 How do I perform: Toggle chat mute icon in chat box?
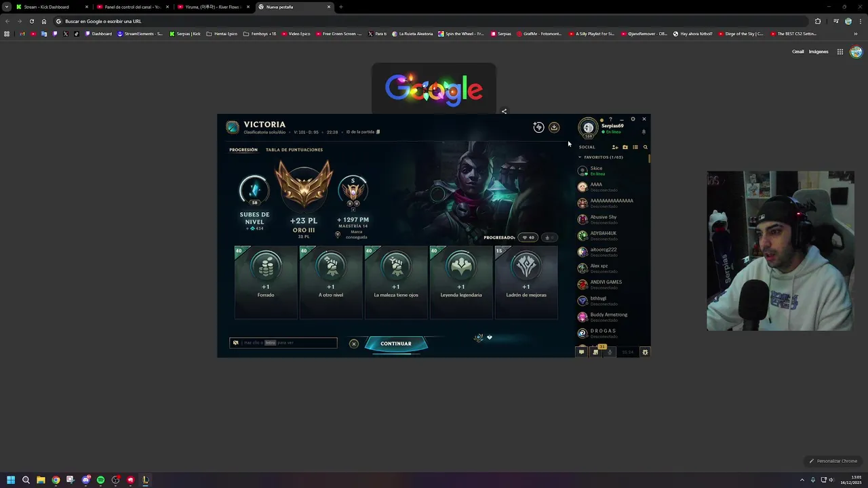pyautogui.click(x=235, y=343)
